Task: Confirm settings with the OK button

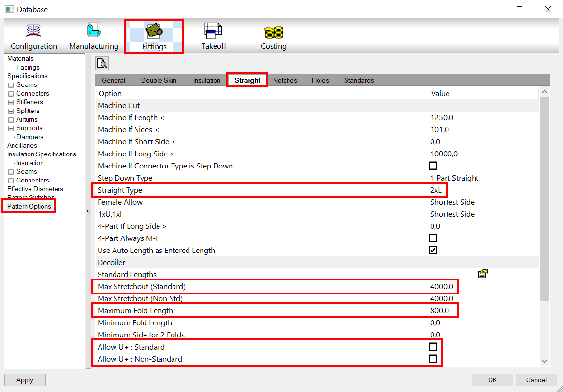Action: pyautogui.click(x=492, y=379)
